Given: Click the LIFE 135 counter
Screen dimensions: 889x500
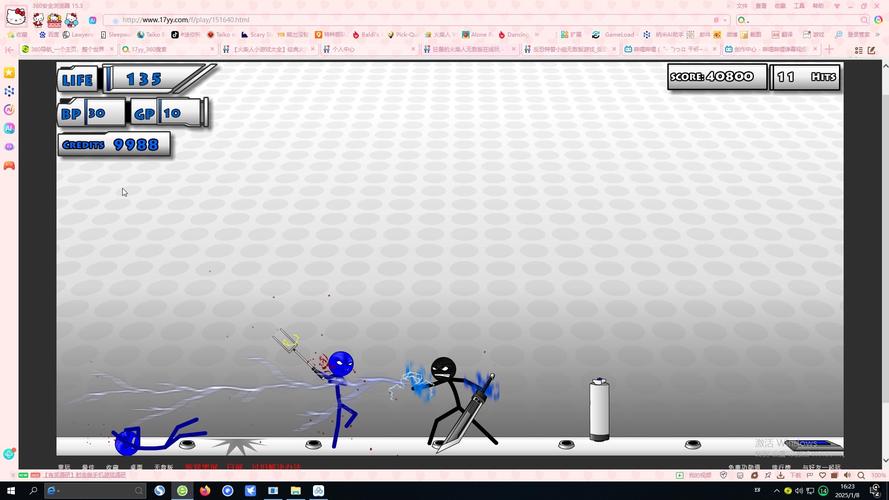Looking at the screenshot, I should click(137, 78).
